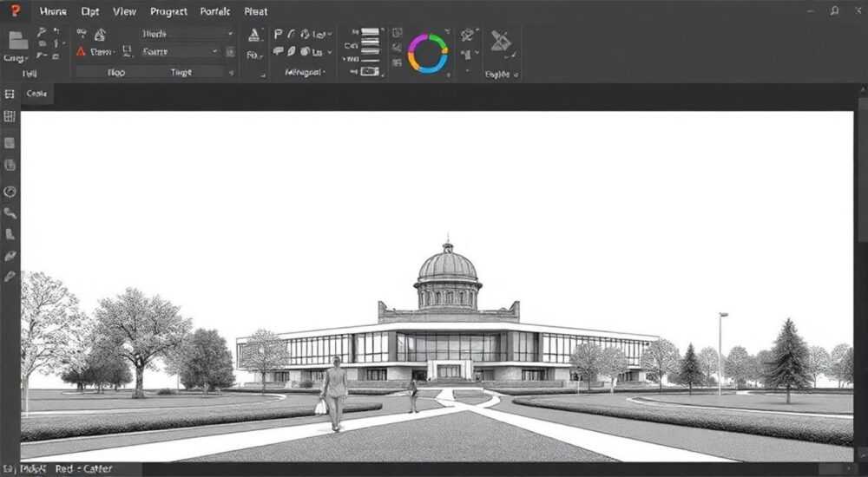Click the wrench-shaped icon in left sidebar

[x=10, y=213]
